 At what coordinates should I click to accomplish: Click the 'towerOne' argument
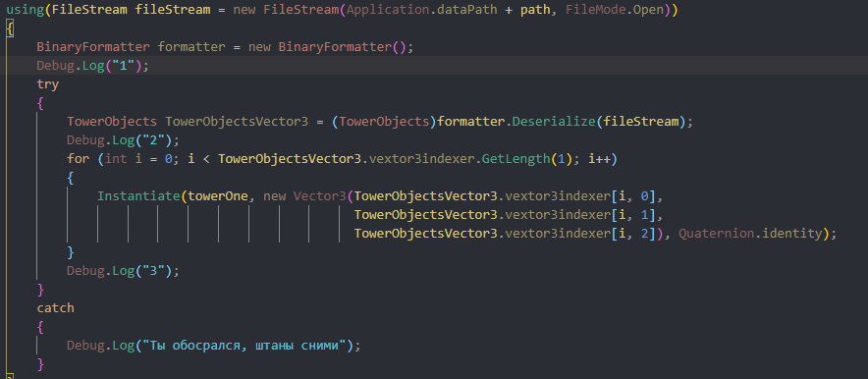click(x=218, y=196)
